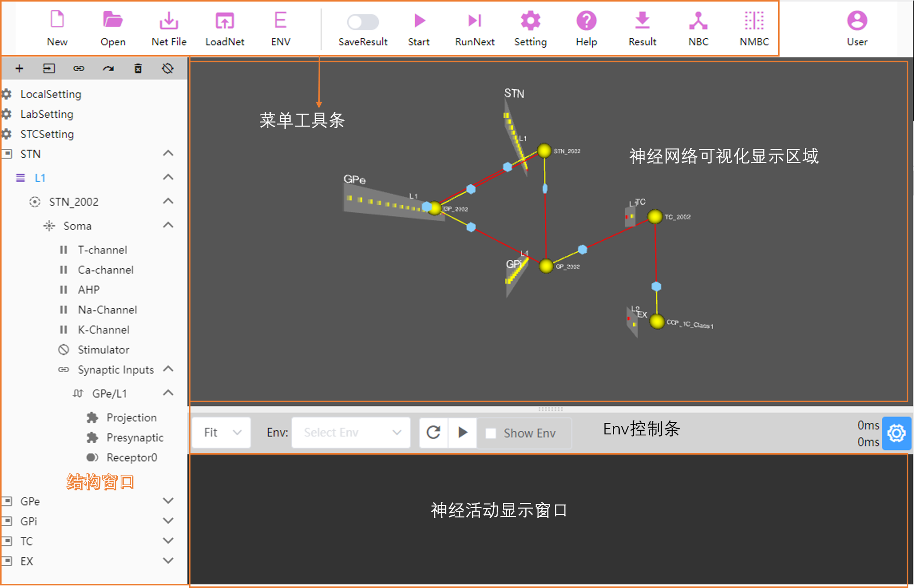This screenshot has width=914, height=588.
Task: Click the panel resize handle above Env bar
Action: [x=550, y=408]
